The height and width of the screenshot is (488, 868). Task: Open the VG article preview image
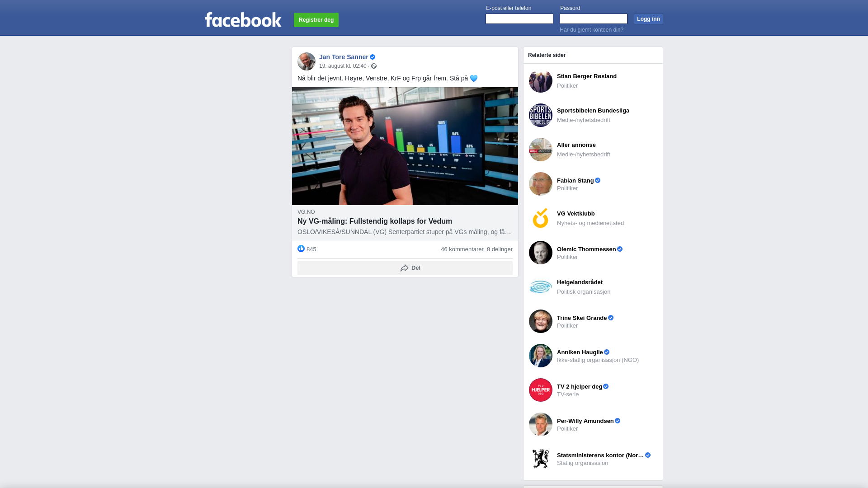[x=405, y=146]
